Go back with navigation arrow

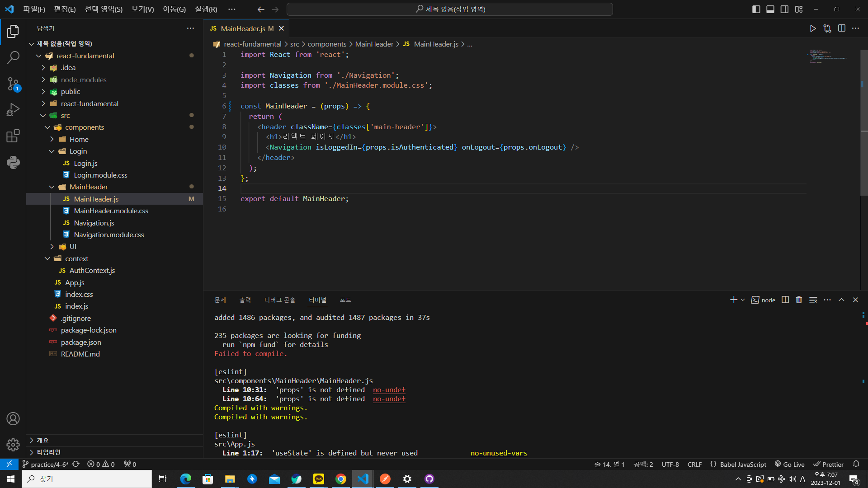[x=261, y=9]
